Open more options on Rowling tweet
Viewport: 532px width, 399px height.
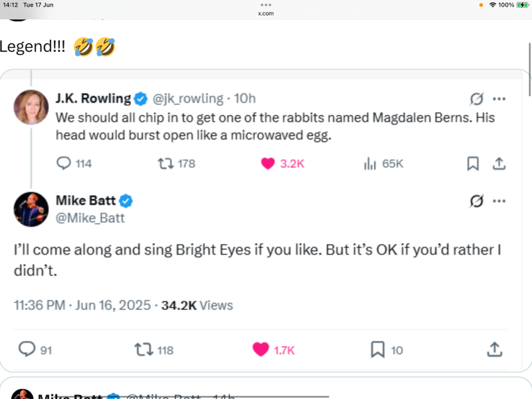pos(499,99)
